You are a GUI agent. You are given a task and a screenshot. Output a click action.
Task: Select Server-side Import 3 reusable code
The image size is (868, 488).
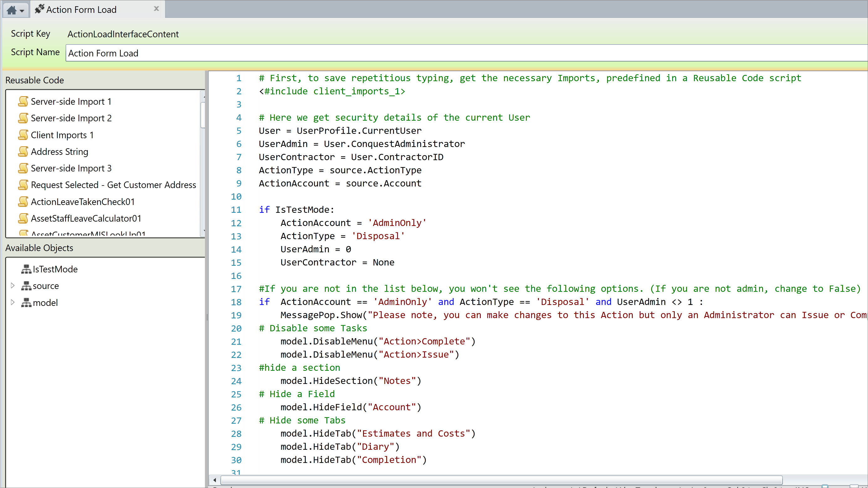(x=71, y=168)
